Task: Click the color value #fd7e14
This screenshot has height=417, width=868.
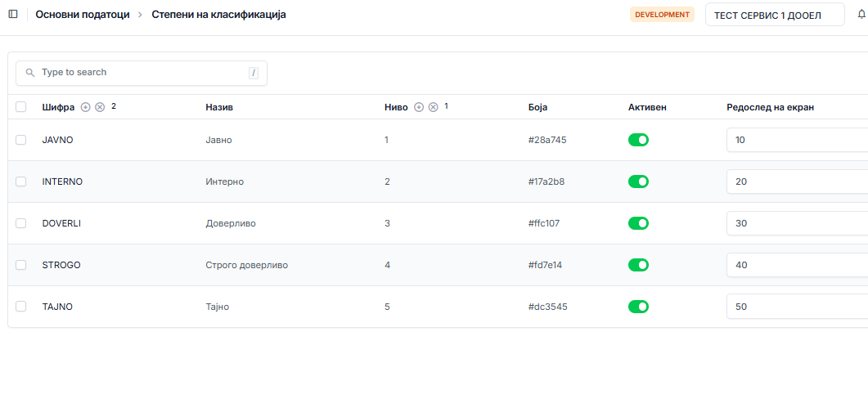Action: [546, 265]
